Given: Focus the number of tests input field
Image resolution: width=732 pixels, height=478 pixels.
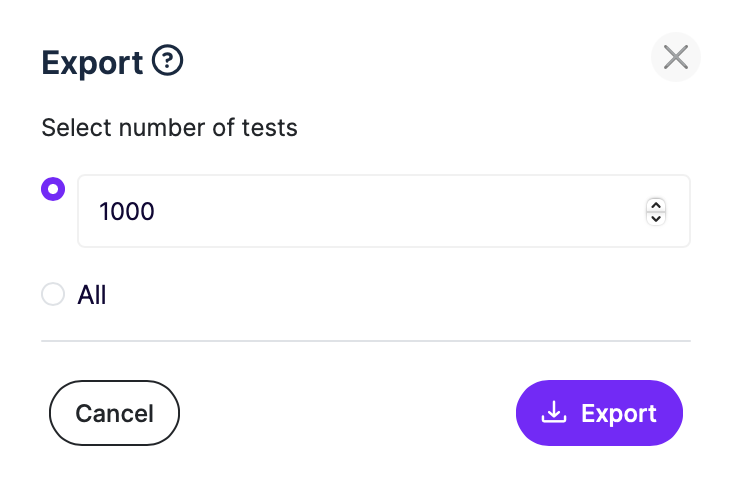Looking at the screenshot, I should [x=384, y=211].
